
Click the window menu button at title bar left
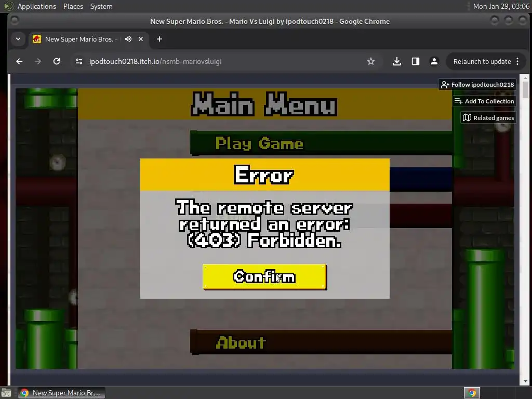pos(15,21)
